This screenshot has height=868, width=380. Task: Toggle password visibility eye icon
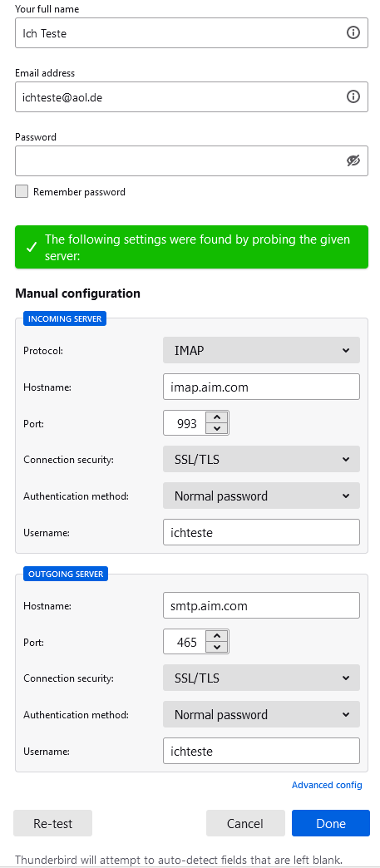353,160
